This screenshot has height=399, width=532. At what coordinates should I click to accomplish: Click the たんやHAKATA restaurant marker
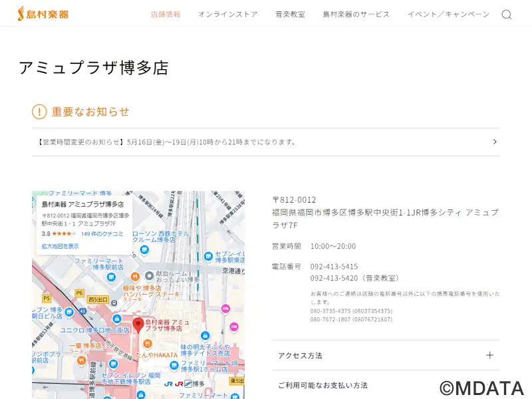click(x=147, y=344)
